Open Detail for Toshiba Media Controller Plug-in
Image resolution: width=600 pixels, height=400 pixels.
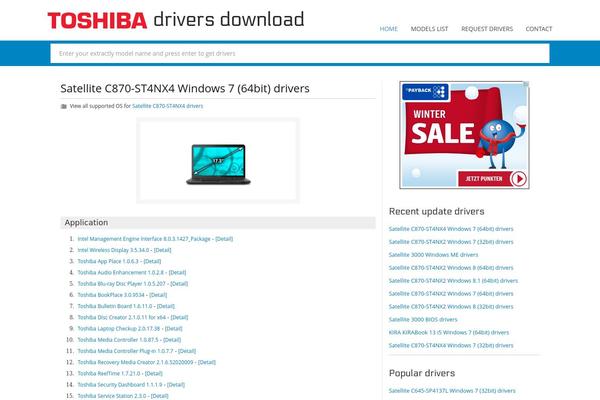pyautogui.click(x=187, y=351)
